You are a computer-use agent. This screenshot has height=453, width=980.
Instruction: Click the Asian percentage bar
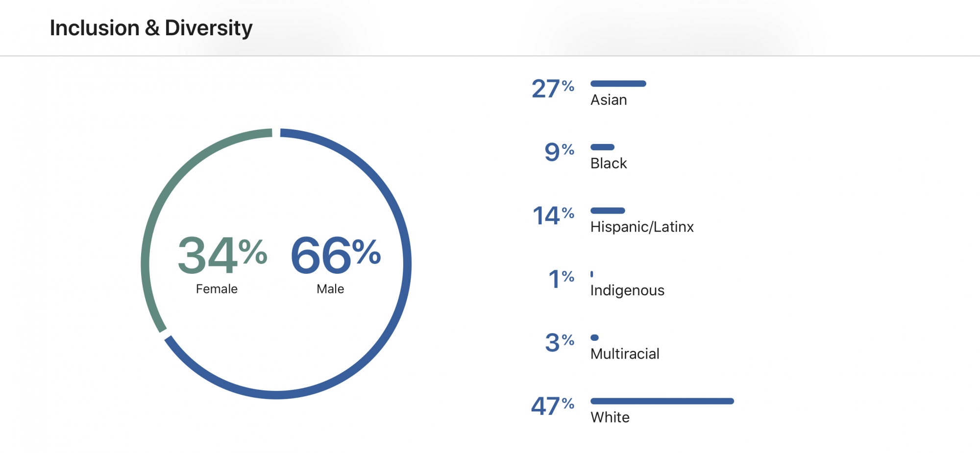tap(618, 84)
